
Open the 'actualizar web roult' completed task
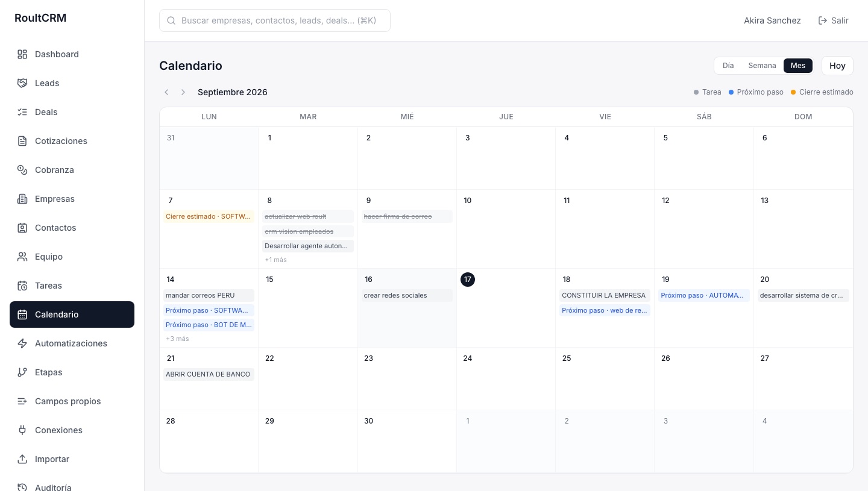[308, 216]
